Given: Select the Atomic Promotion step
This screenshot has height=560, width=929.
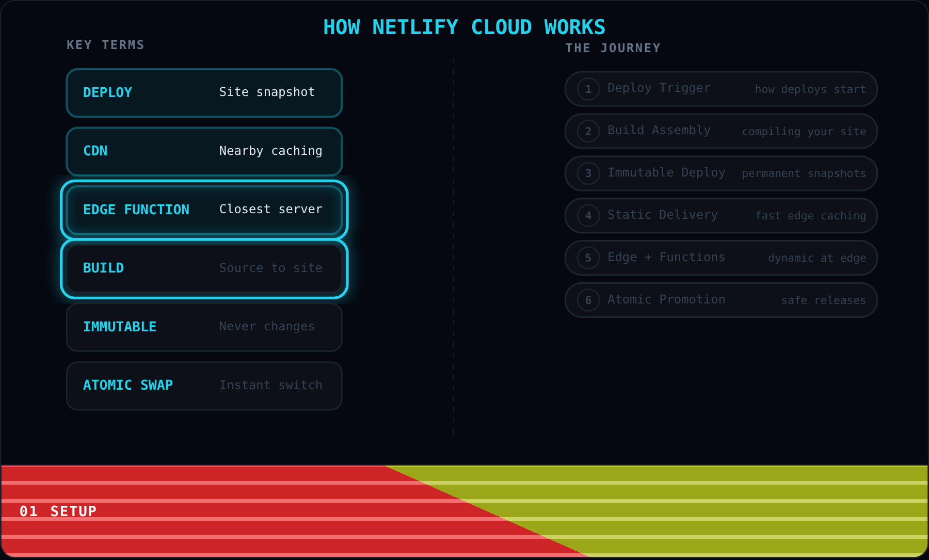Looking at the screenshot, I should pos(721,300).
